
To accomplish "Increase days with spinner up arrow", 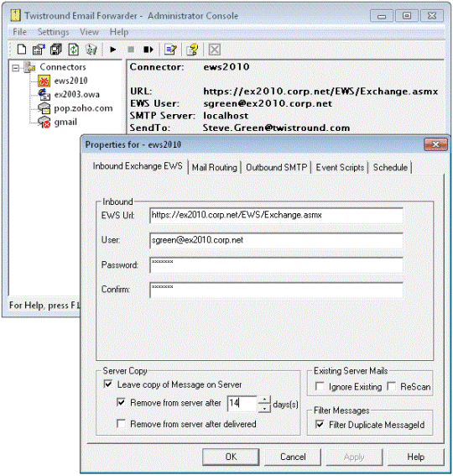I will pyautogui.click(x=264, y=400).
